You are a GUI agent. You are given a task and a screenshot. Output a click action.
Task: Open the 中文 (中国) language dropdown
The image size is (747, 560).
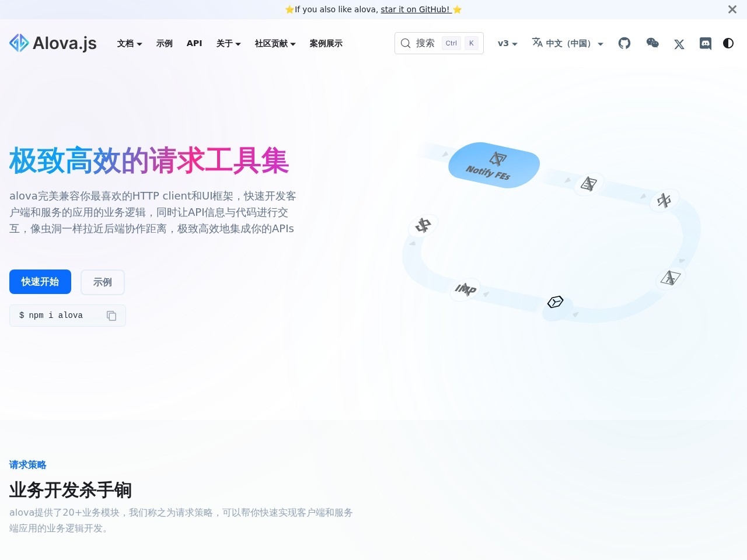[x=568, y=43]
